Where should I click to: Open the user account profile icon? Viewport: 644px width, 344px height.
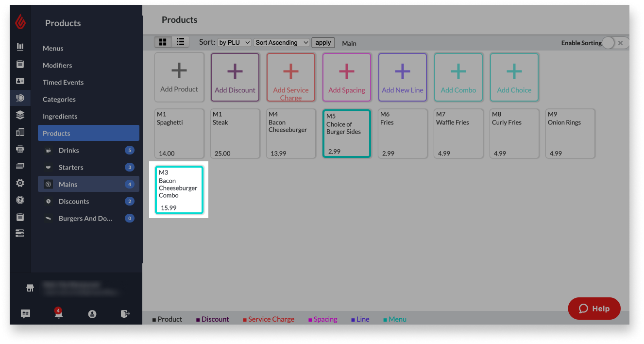coord(92,314)
